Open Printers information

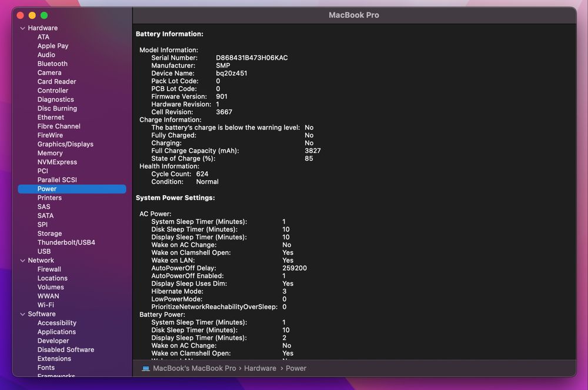[x=49, y=198]
